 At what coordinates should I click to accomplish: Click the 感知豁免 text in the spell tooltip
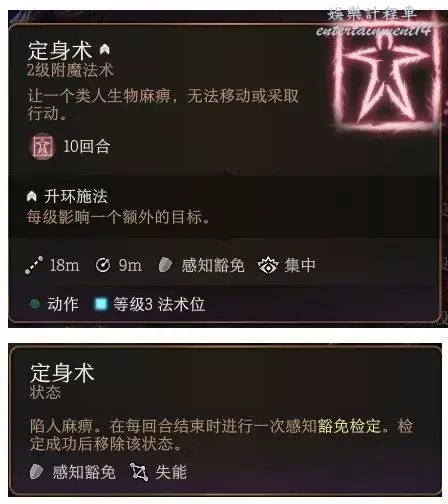click(x=213, y=266)
